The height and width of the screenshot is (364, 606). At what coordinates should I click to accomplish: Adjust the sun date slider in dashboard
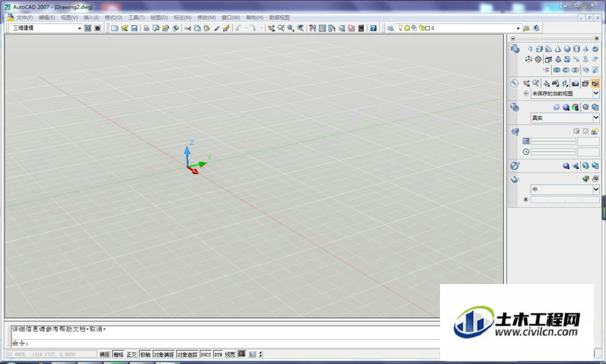553,142
